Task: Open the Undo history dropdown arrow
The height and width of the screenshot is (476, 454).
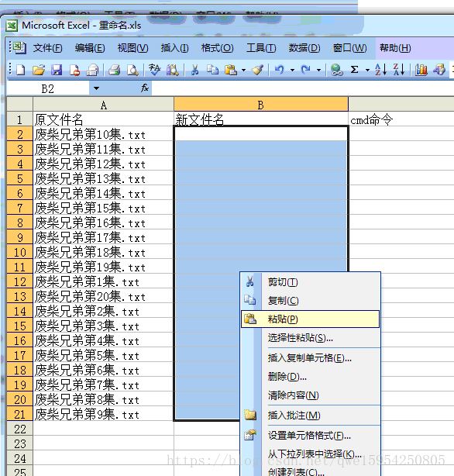Action: [292, 70]
